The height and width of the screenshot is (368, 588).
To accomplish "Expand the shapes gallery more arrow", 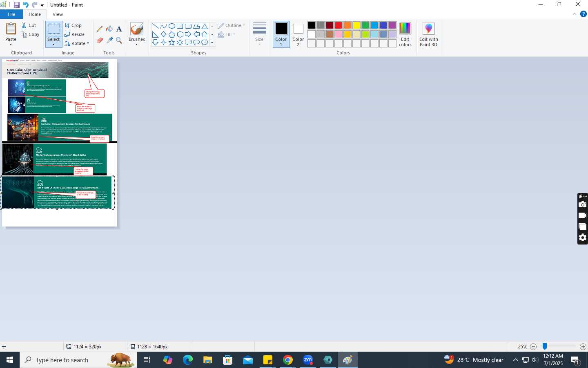I will coord(212,43).
